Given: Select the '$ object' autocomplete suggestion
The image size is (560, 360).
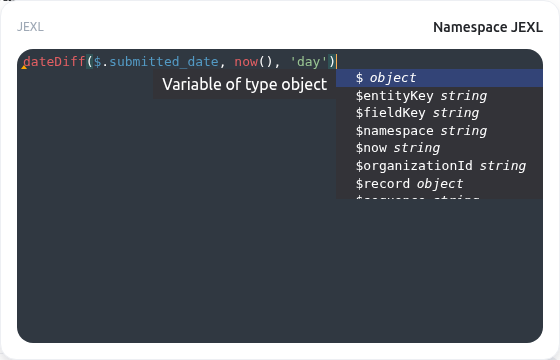Looking at the screenshot, I should [439, 78].
